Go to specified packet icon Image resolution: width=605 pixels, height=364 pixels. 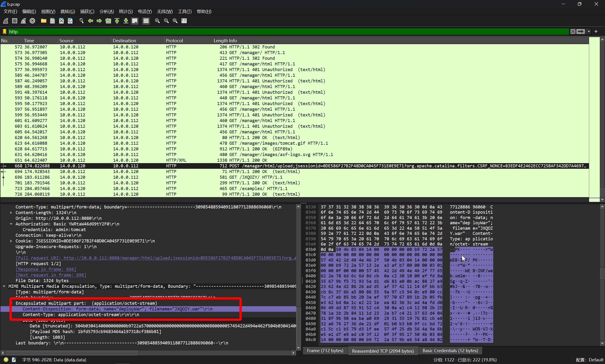point(108,21)
